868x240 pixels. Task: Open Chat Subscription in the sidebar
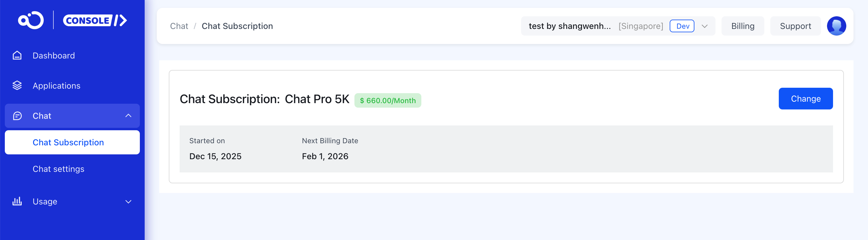click(68, 142)
